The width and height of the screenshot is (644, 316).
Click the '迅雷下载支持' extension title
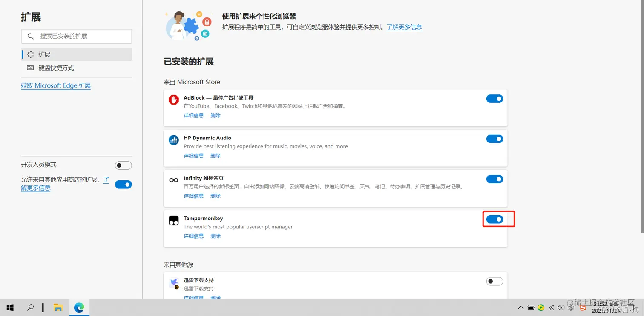[198, 280]
